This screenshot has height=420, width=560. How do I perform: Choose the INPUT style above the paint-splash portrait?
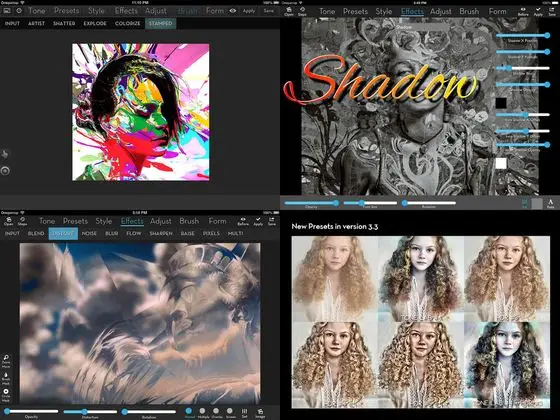pyautogui.click(x=12, y=24)
